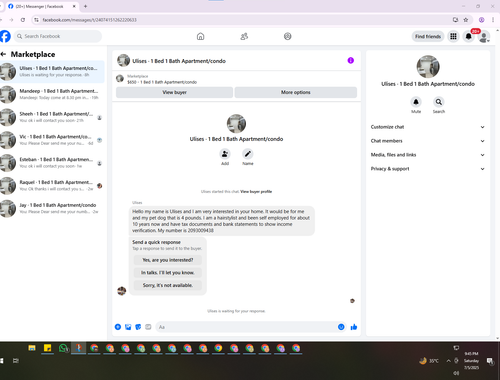
Task: Click the Add people icon in chat
Action: 225,154
